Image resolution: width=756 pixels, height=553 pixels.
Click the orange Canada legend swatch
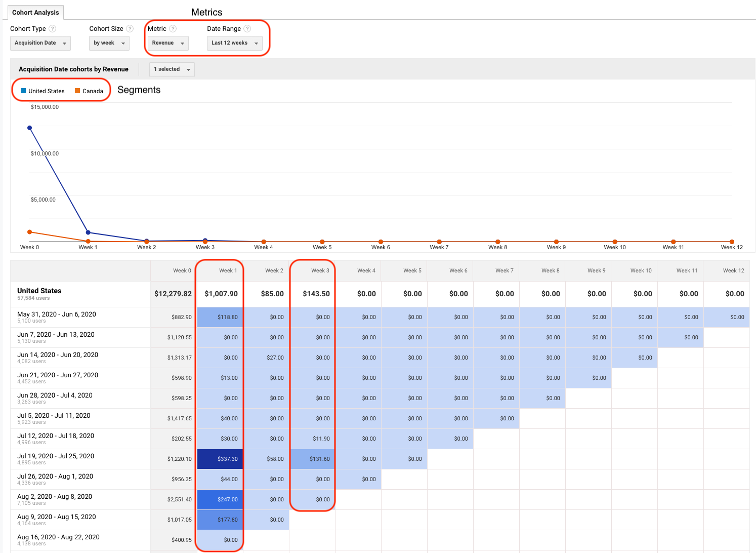pyautogui.click(x=77, y=91)
